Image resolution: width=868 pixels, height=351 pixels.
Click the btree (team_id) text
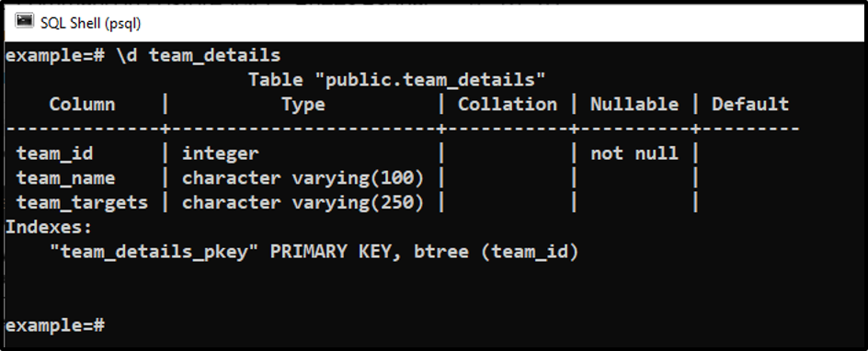tap(496, 252)
